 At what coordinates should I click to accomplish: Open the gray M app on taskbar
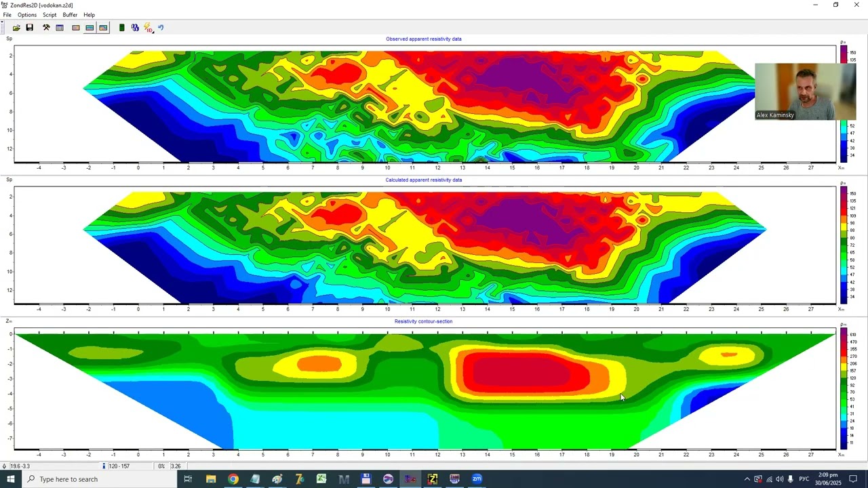point(344,479)
